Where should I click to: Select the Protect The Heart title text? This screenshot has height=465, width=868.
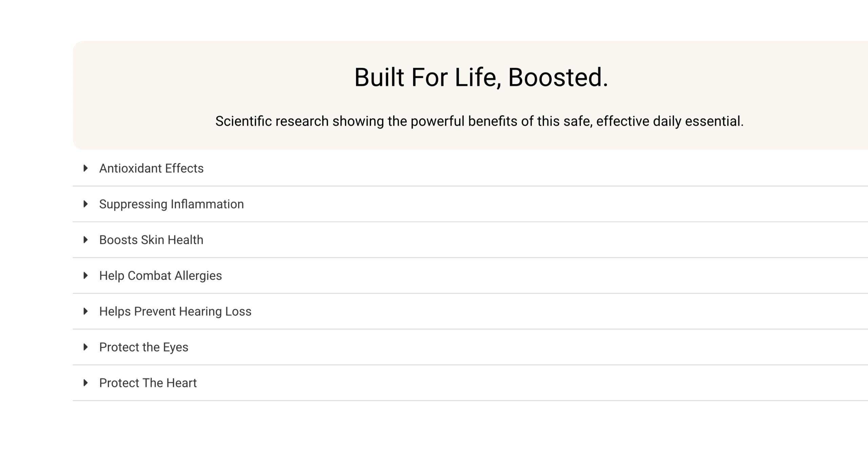coord(148,383)
